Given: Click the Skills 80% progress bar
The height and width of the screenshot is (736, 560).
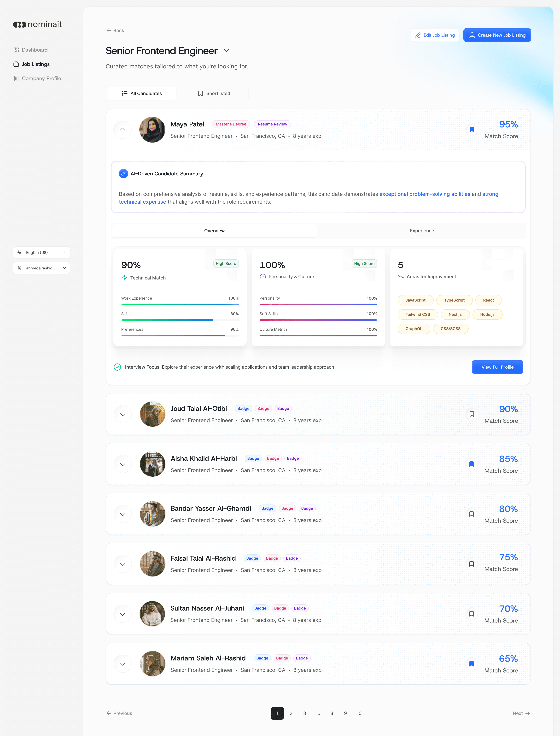Looking at the screenshot, I should coord(180,320).
